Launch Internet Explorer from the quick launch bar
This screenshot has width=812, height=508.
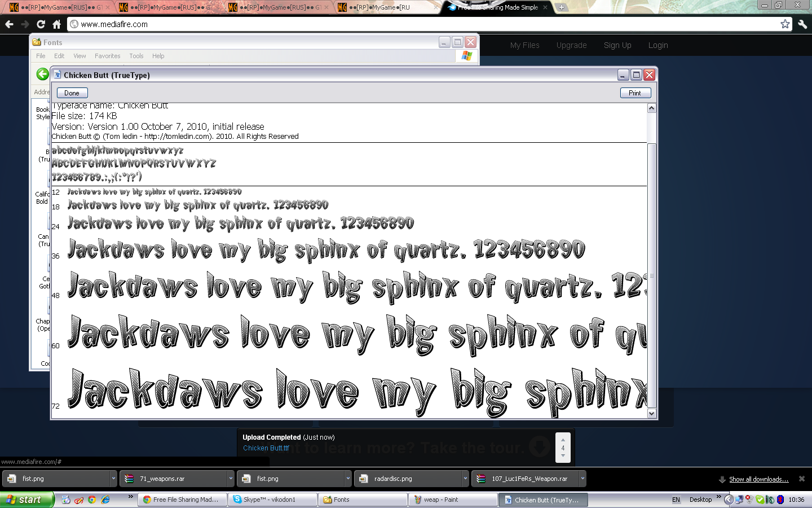[105, 500]
